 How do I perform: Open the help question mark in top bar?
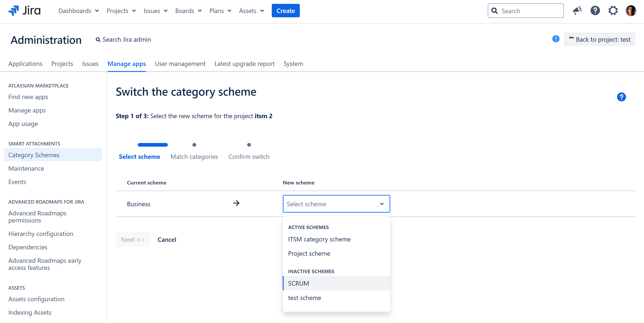click(x=595, y=11)
